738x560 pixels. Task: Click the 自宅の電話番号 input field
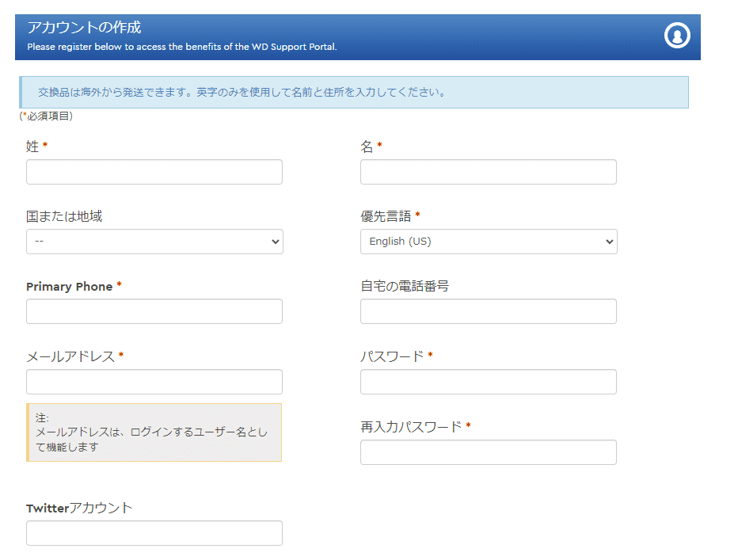488,311
